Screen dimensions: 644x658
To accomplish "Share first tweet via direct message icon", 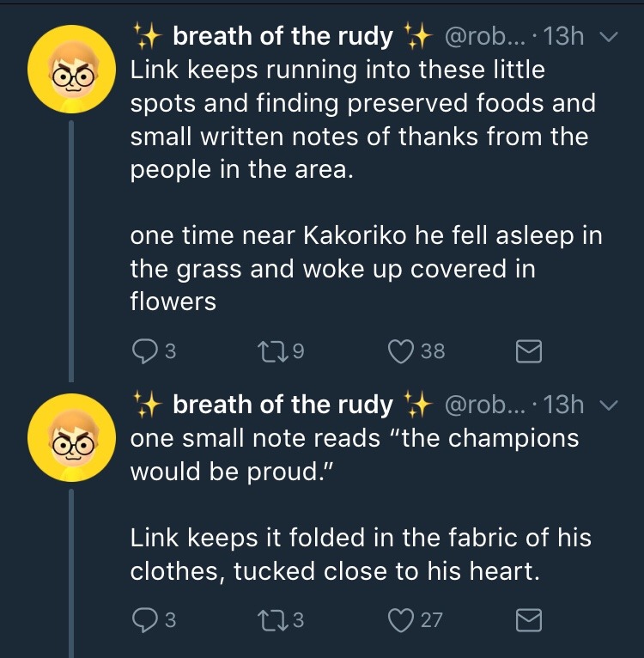I will 527,350.
